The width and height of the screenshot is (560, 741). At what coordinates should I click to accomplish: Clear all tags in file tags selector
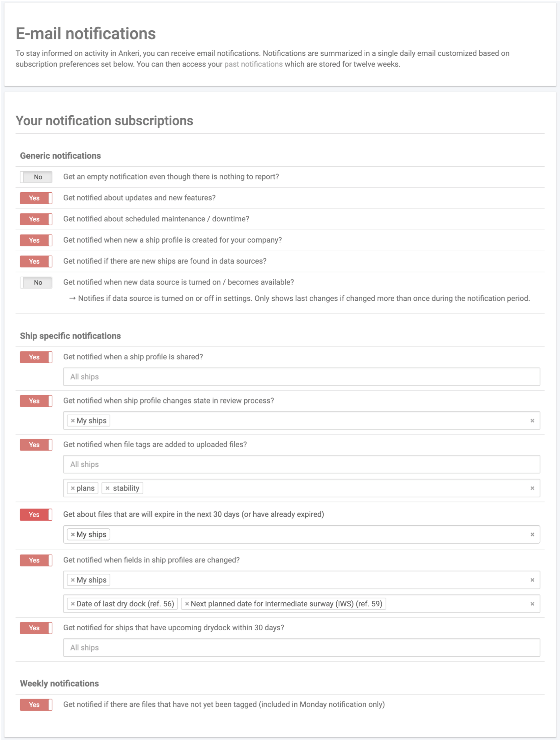point(532,488)
